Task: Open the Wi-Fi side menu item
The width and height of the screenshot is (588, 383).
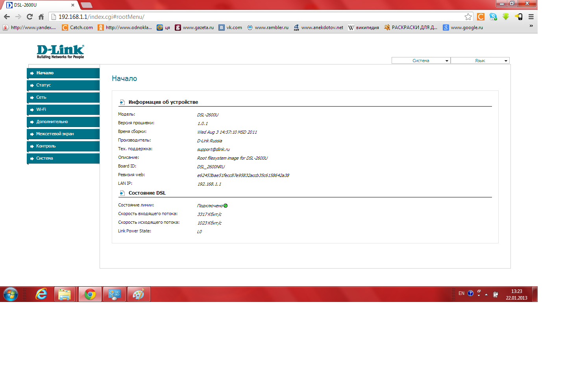Action: (63, 110)
